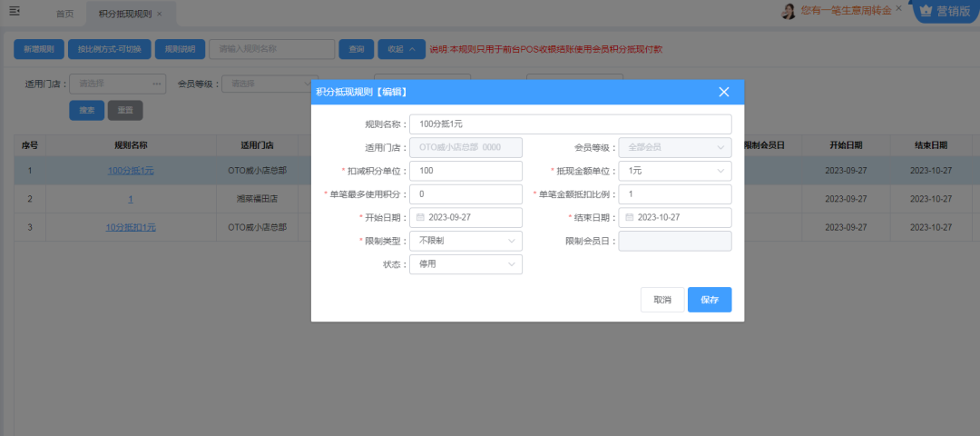This screenshot has width=980, height=436.
Task: Click the 单笔金额抵扣比例 input field
Action: (x=674, y=194)
